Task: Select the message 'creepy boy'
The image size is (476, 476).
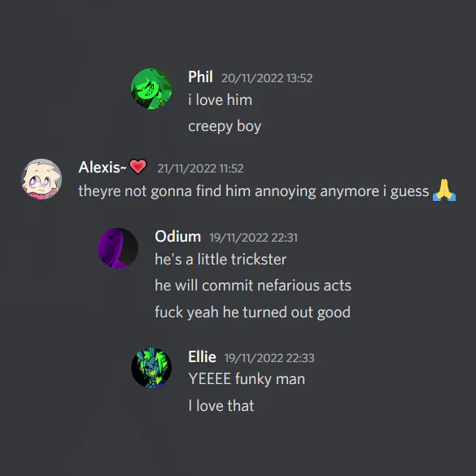Action: [225, 126]
